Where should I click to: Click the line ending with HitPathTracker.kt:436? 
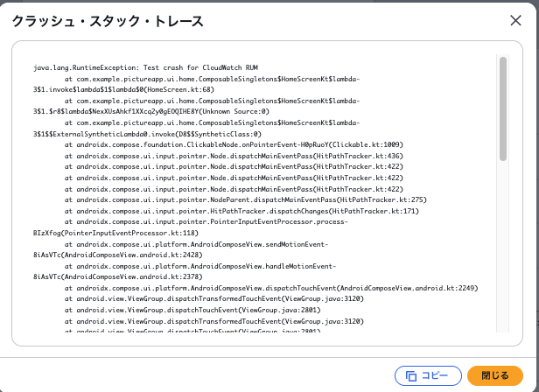234,156
